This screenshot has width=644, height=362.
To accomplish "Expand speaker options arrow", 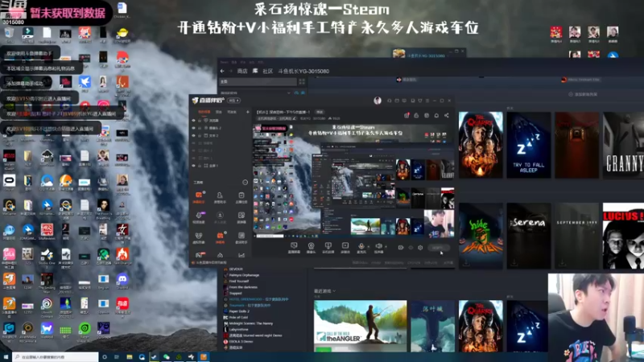I will (386, 247).
